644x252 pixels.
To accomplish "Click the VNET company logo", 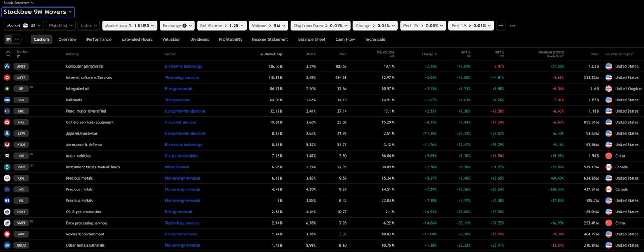I will click(x=7, y=223).
